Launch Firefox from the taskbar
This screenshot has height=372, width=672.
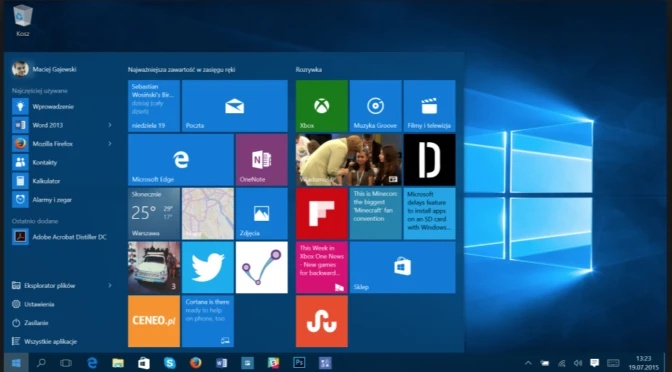(195, 363)
